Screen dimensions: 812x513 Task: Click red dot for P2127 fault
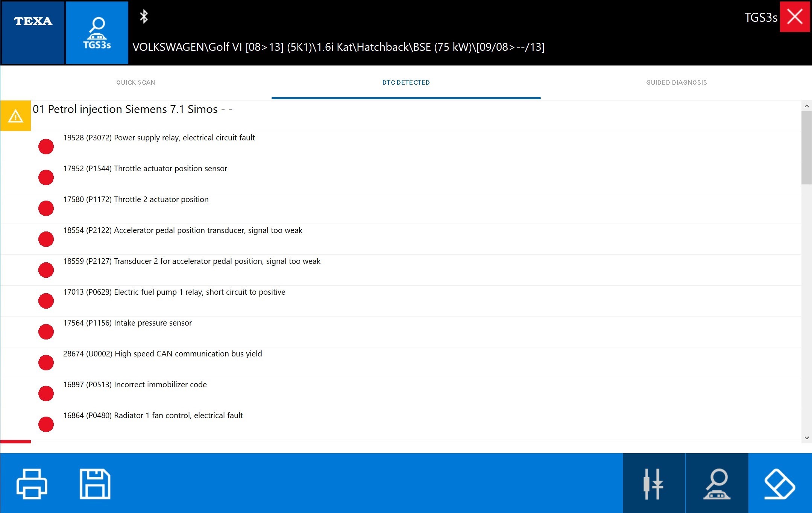[x=46, y=270]
